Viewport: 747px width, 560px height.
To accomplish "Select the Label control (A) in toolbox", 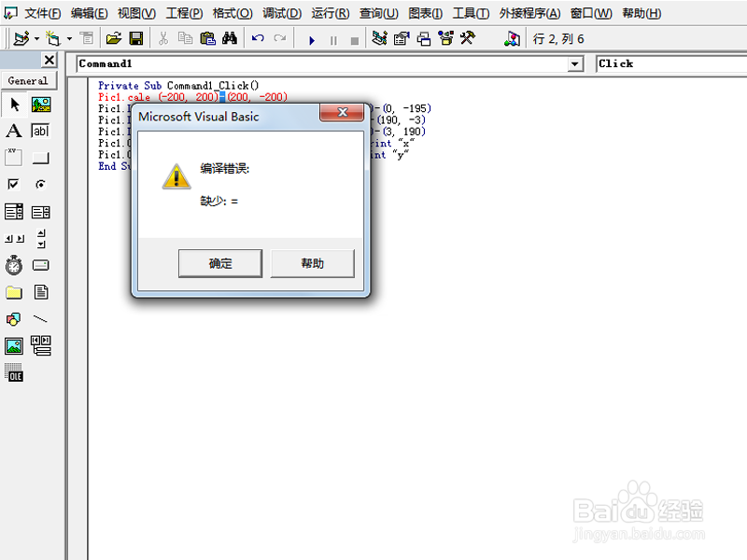I will tap(14, 131).
